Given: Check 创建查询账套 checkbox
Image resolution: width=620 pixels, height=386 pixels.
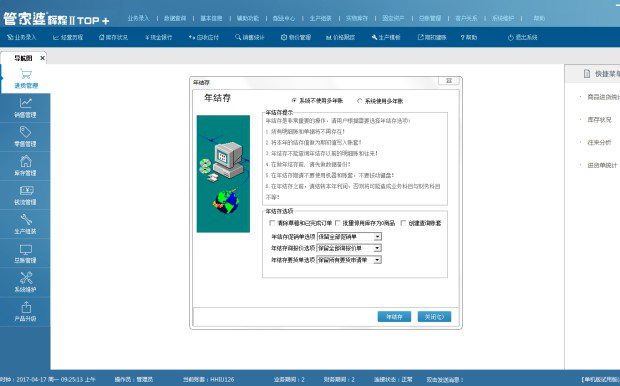Looking at the screenshot, I should [403, 223].
